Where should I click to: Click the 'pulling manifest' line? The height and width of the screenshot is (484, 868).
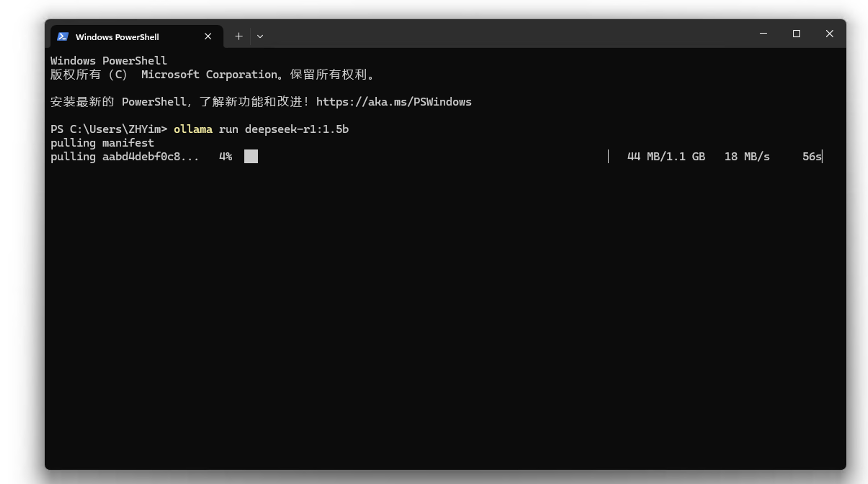pyautogui.click(x=102, y=143)
